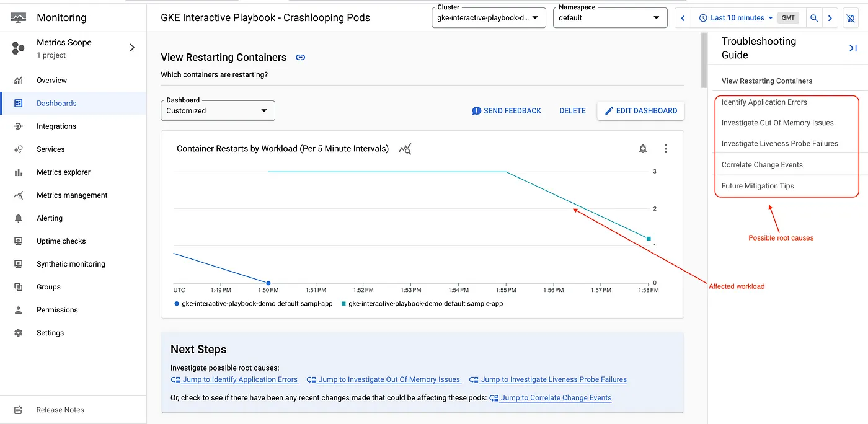This screenshot has width=868, height=424.
Task: Open Metrics explorer
Action: click(63, 172)
